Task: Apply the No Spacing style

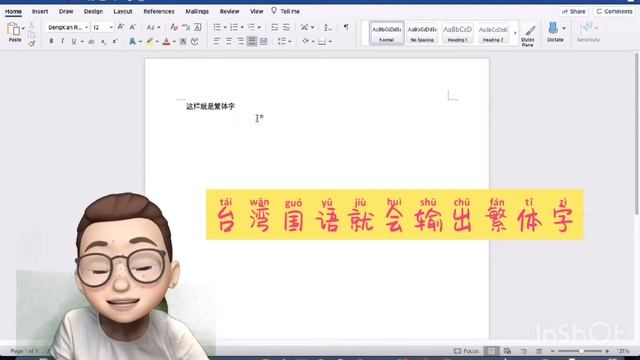Action: click(x=422, y=33)
